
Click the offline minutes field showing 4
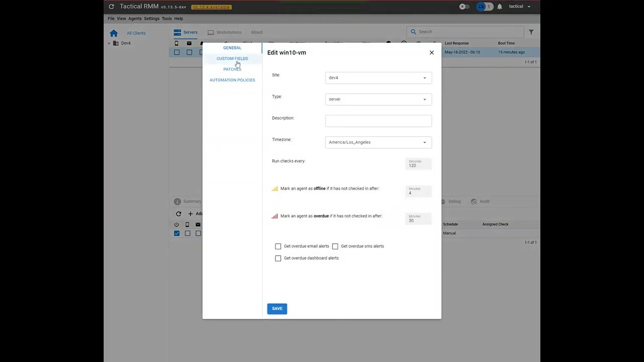click(x=419, y=192)
